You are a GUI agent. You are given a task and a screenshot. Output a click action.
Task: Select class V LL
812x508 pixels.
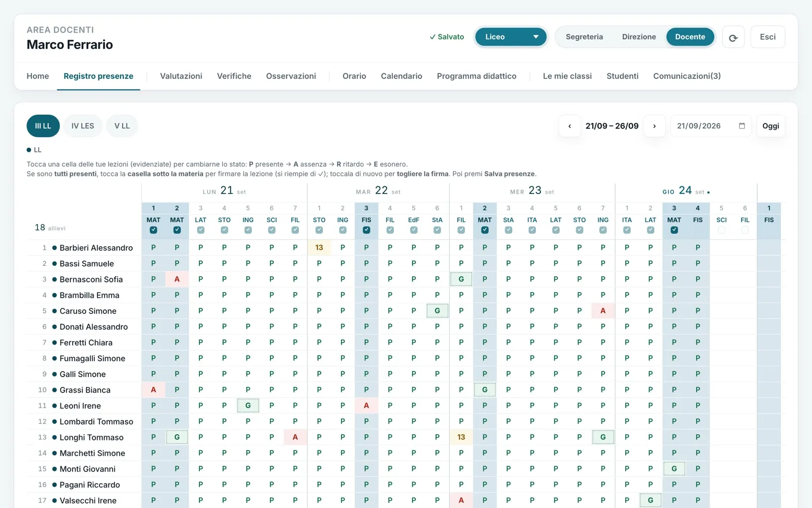click(122, 126)
